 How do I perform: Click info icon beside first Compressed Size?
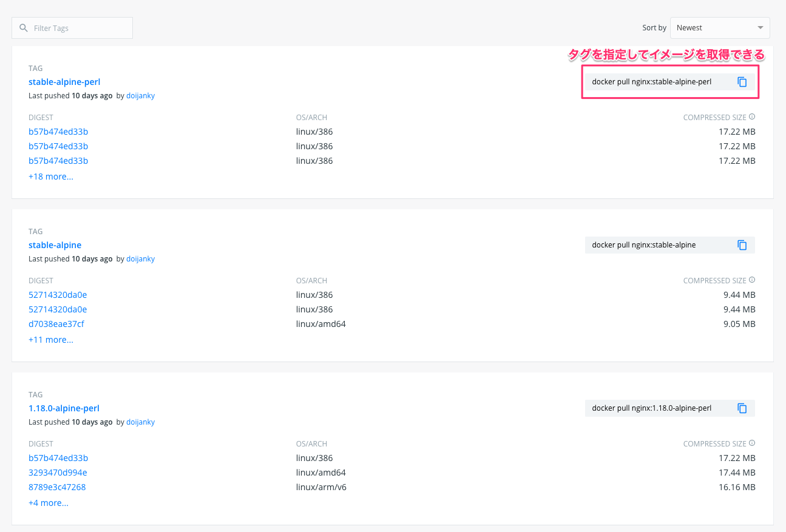pos(752,117)
